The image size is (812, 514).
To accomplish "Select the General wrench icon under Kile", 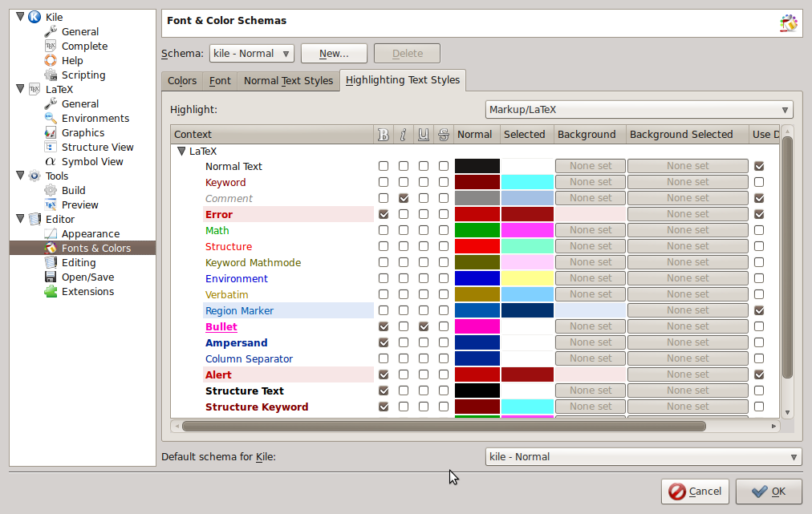I will pos(51,31).
